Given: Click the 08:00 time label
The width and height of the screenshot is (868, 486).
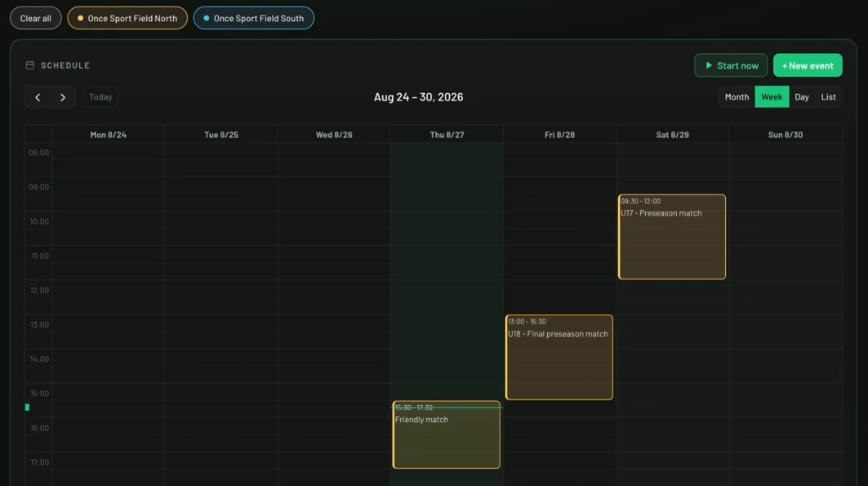Looking at the screenshot, I should 38,153.
